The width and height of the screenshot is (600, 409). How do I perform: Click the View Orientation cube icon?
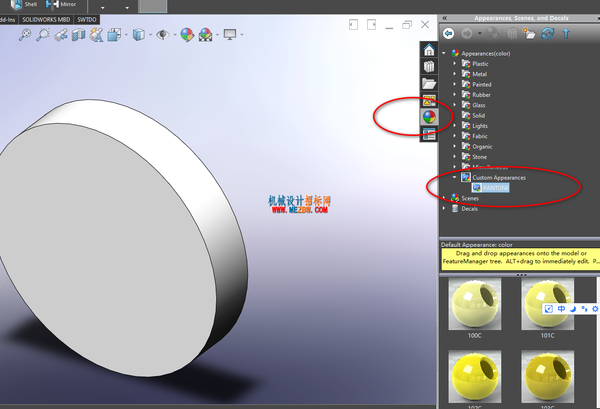coord(114,35)
